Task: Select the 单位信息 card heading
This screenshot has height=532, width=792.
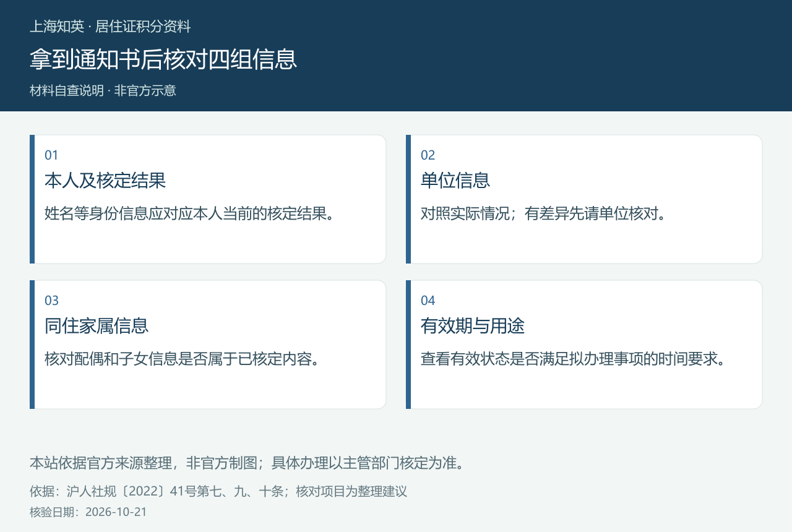Action: (x=455, y=181)
